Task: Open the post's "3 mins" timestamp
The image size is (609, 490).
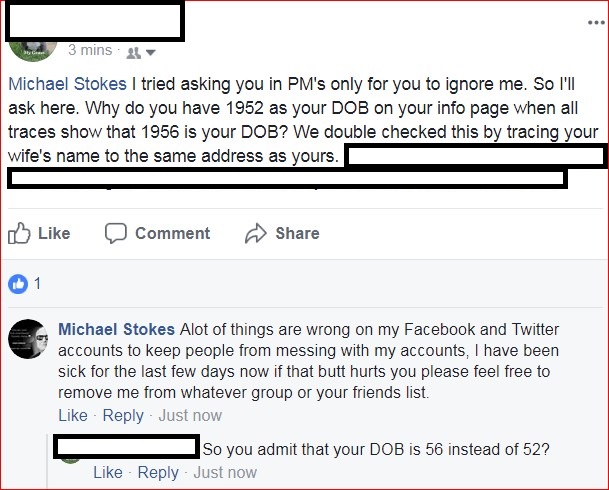Action: pos(89,50)
